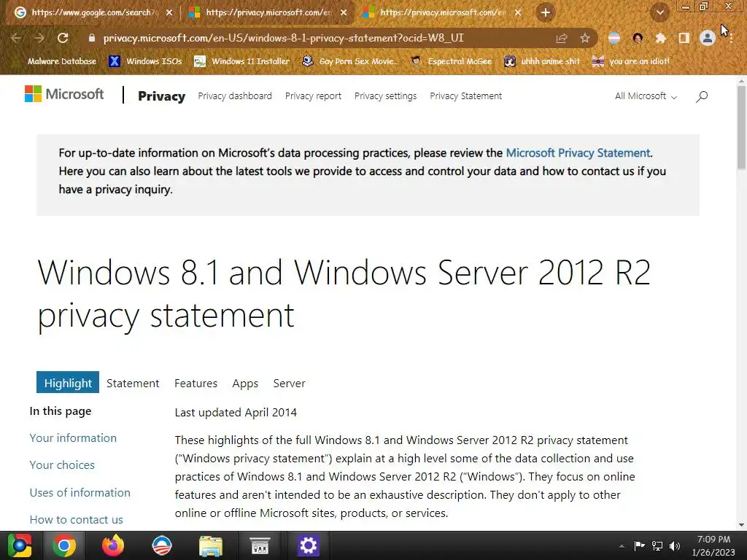747x560 pixels.
Task: Close the Google search tab
Action: pyautogui.click(x=169, y=13)
